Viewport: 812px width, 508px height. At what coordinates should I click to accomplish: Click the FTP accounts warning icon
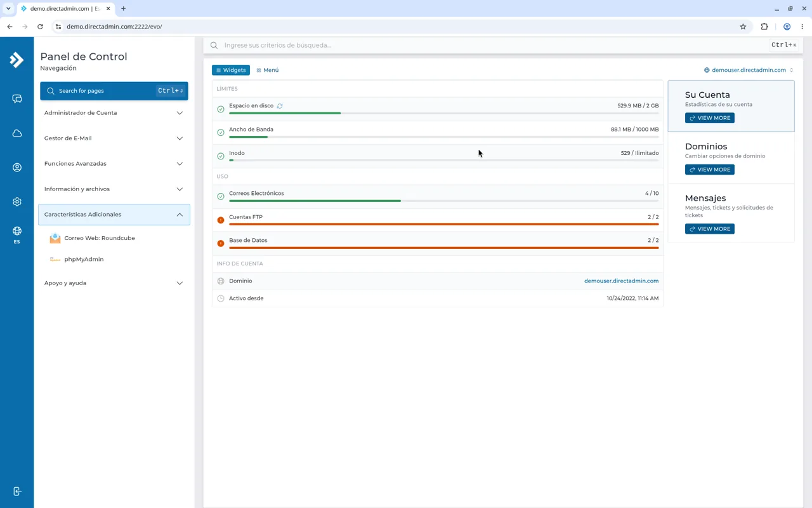(221, 220)
